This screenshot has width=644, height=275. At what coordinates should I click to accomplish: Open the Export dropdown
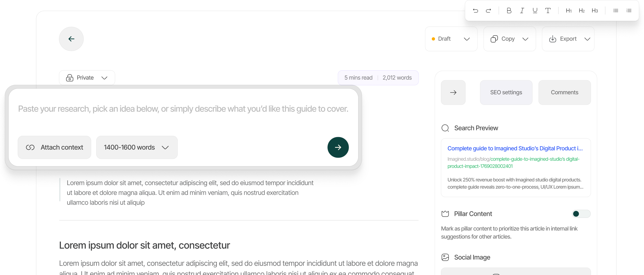point(568,39)
